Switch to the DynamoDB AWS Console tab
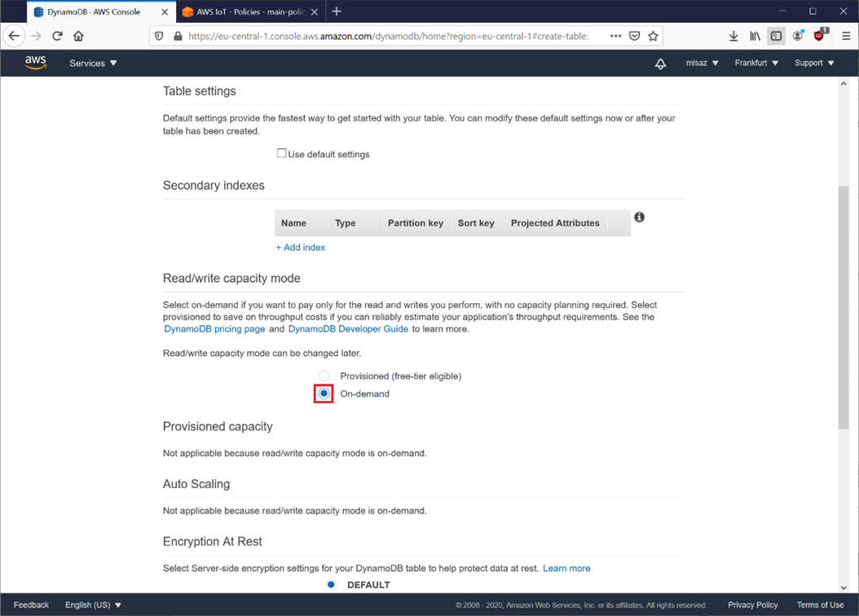Image resolution: width=859 pixels, height=616 pixels. tap(101, 11)
